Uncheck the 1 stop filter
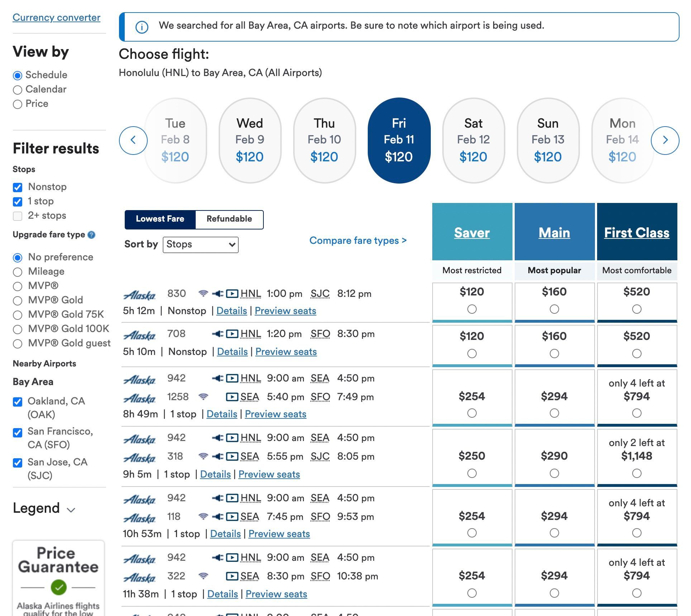 pos(18,202)
